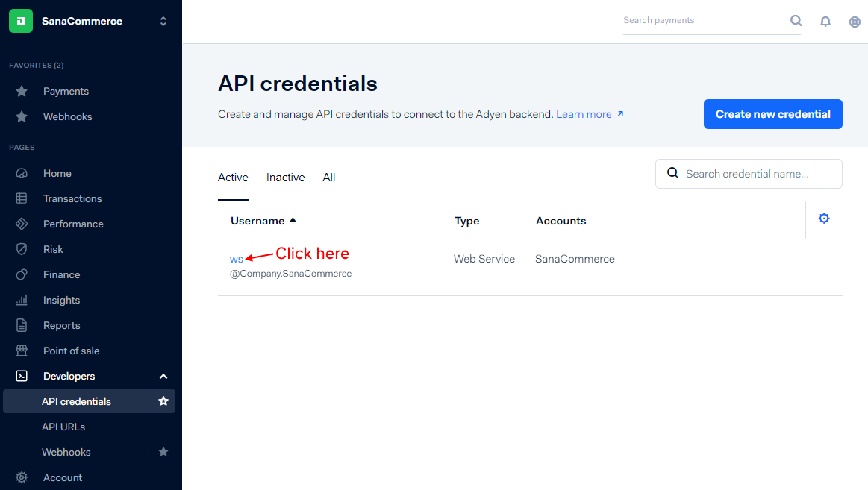Viewport: 868px width, 490px height.
Task: Click the Type column header
Action: click(x=466, y=221)
